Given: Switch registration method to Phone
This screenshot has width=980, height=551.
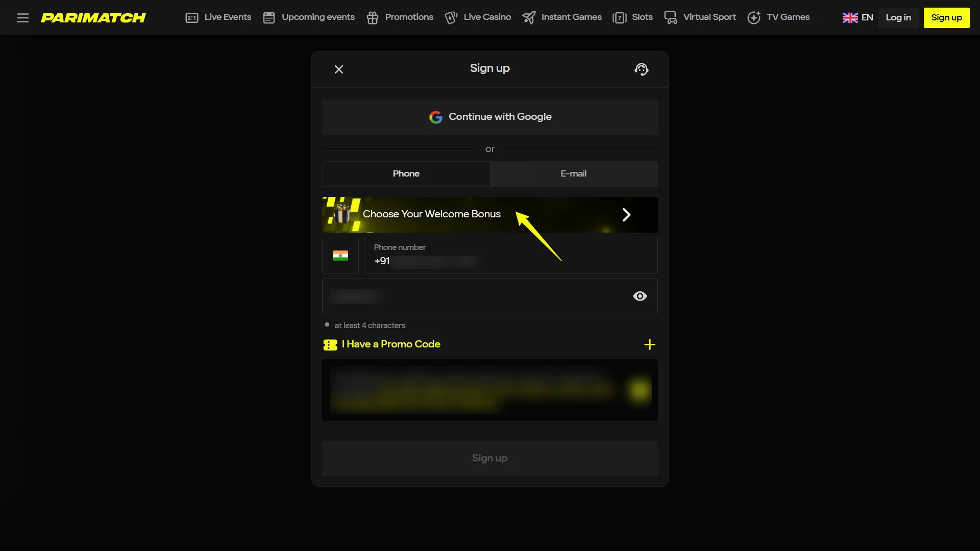Looking at the screenshot, I should click(x=405, y=173).
